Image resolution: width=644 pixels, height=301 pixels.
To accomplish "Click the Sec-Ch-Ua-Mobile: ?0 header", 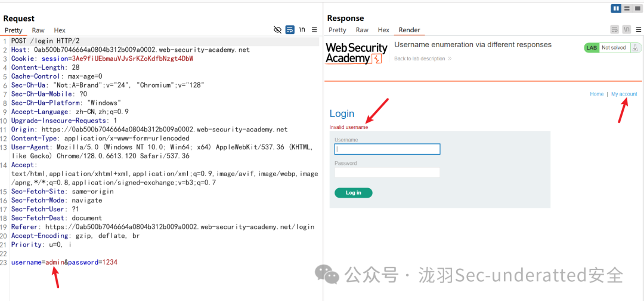I will coord(49,94).
